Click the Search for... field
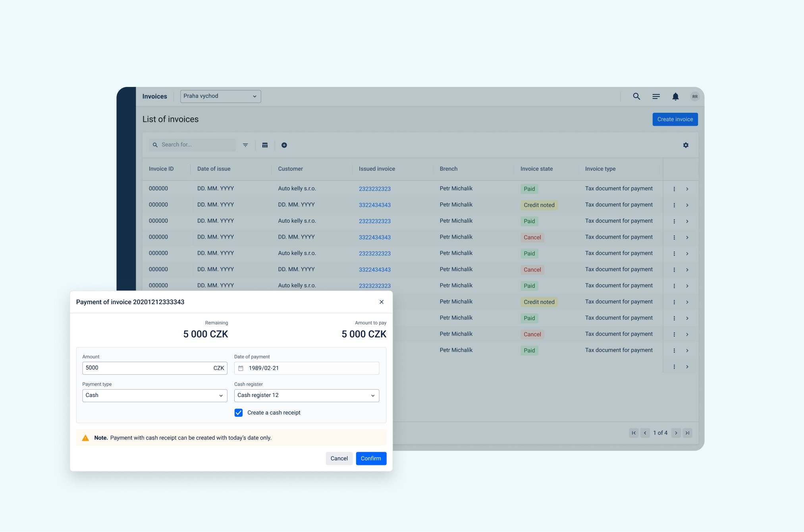Screen dimensions: 804x532 click(x=192, y=145)
